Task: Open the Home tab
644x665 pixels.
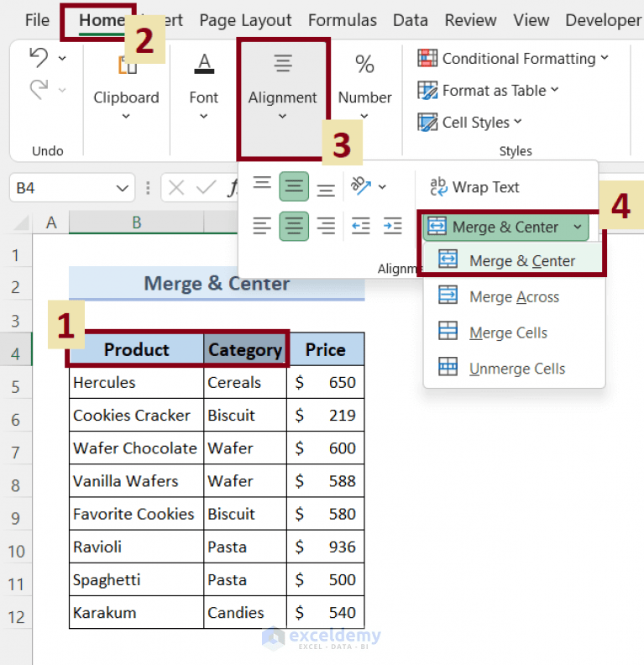Action: point(102,20)
